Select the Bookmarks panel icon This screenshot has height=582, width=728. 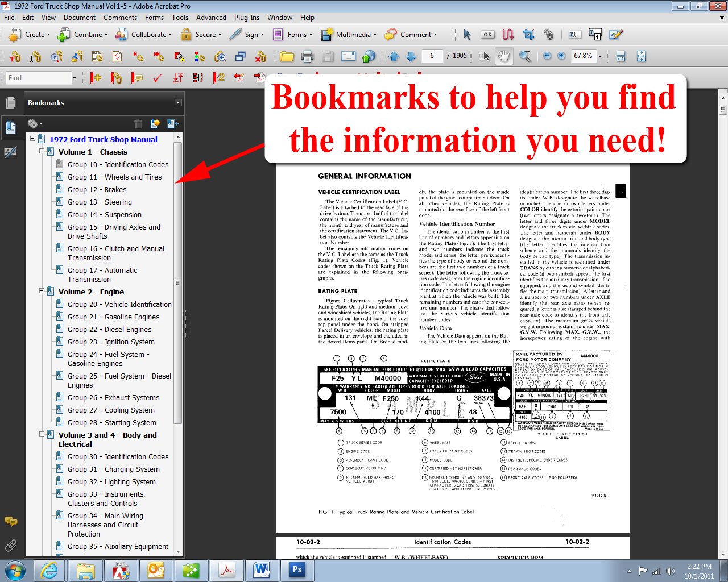(x=11, y=127)
